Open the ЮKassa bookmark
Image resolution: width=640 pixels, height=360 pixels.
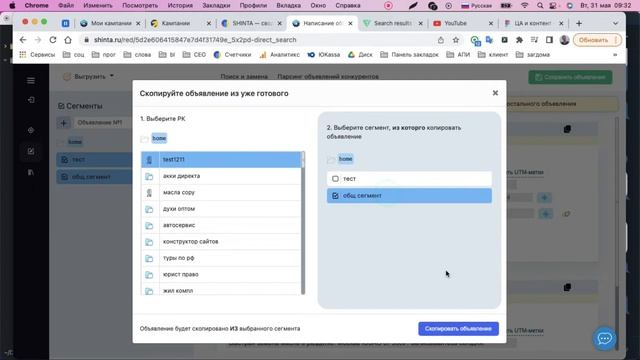[x=324, y=54]
